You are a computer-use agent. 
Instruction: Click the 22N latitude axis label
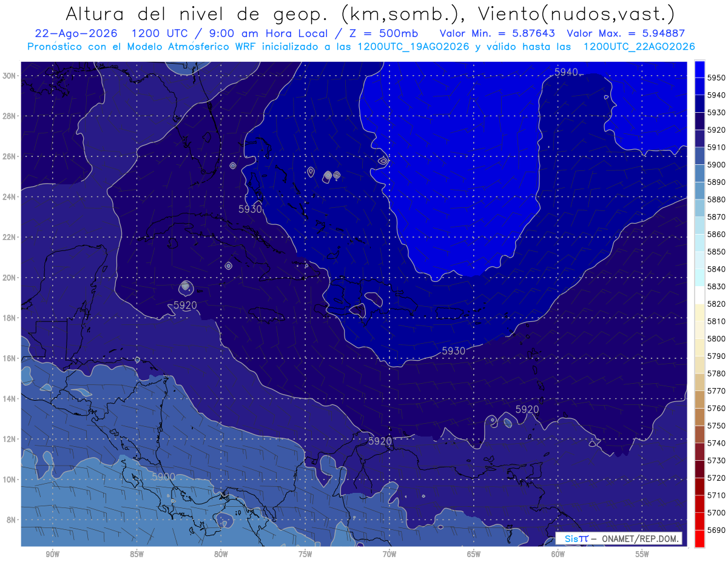coord(10,237)
